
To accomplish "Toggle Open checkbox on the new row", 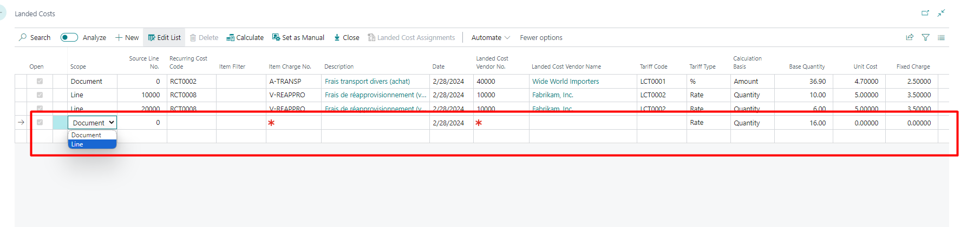I will pyautogui.click(x=40, y=123).
